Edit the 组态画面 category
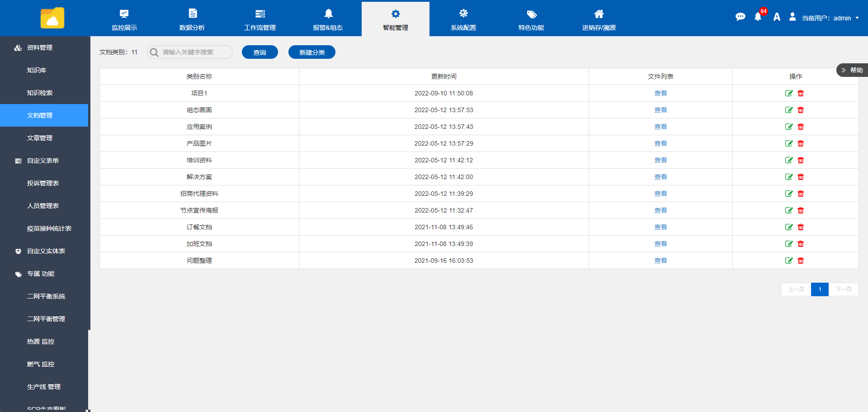This screenshot has width=868, height=412. click(x=789, y=110)
